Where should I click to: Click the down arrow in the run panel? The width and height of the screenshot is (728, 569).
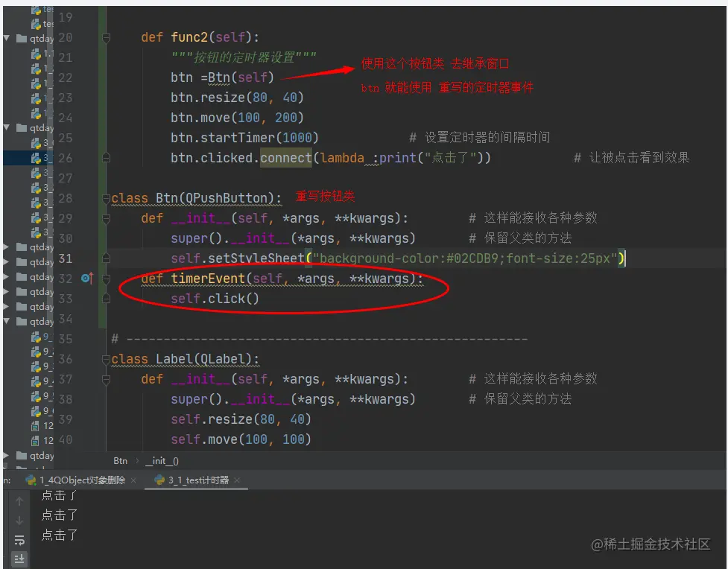click(x=19, y=521)
